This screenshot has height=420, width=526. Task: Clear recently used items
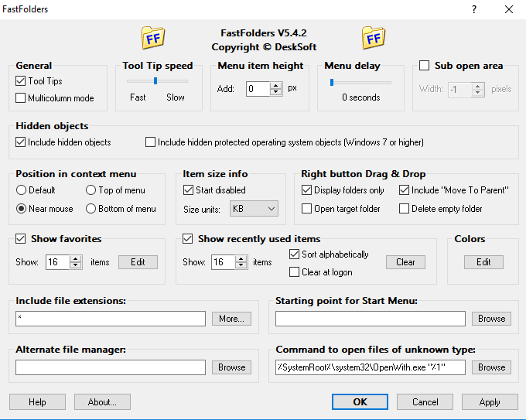coord(405,262)
